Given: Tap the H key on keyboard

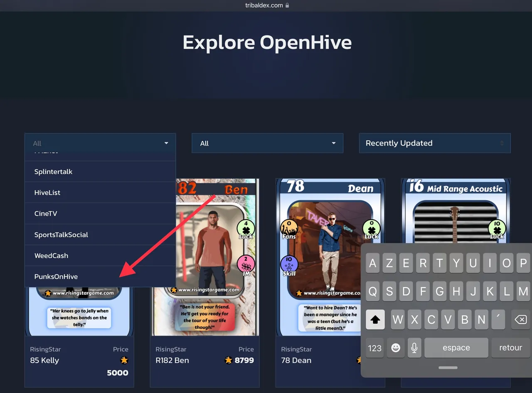Looking at the screenshot, I should point(456,292).
